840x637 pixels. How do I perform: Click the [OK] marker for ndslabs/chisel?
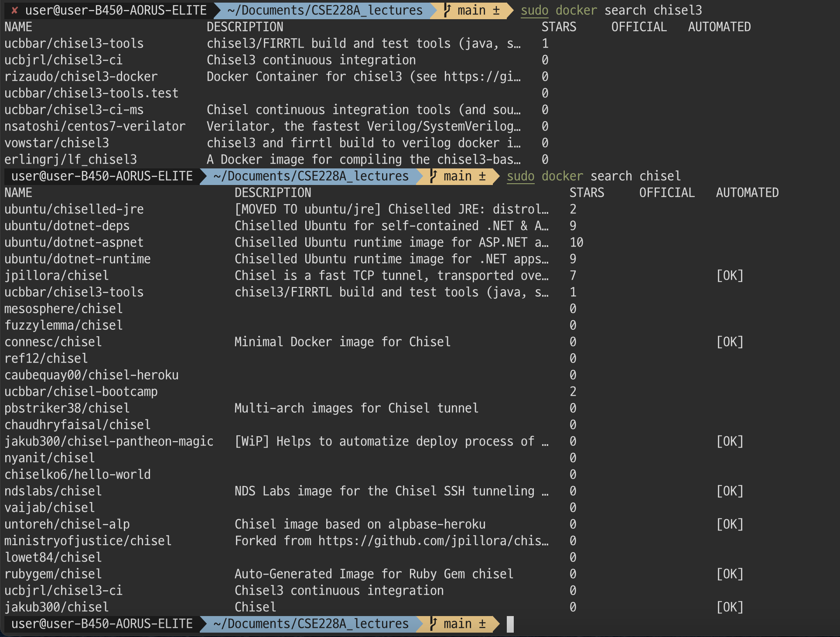[730, 491]
